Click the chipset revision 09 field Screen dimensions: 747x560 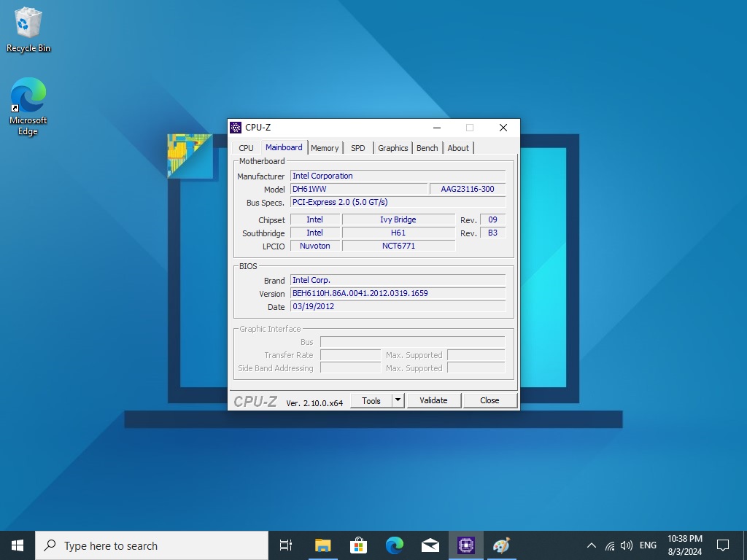pyautogui.click(x=492, y=219)
